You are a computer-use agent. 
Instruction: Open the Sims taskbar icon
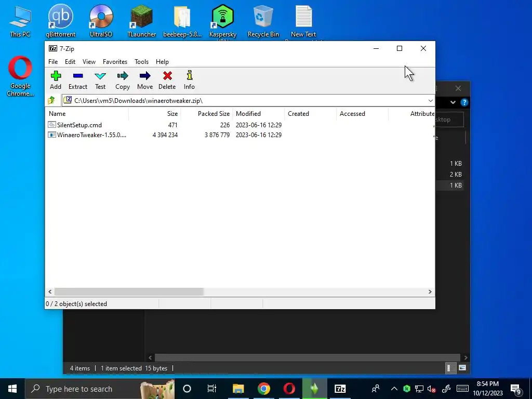click(x=314, y=389)
